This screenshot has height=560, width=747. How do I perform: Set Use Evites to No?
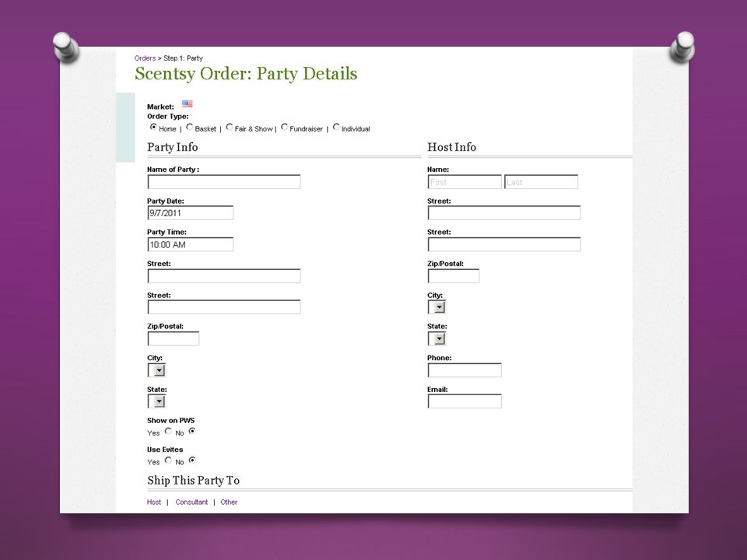click(192, 460)
